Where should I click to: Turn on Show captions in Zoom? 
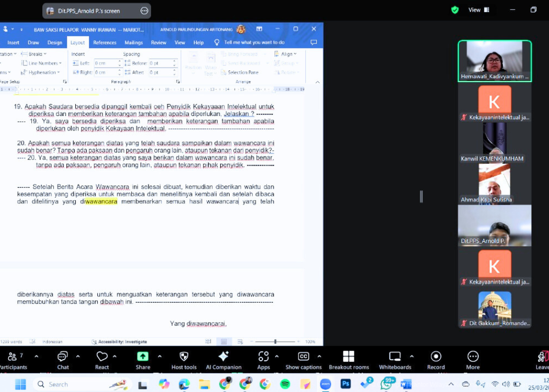click(303, 356)
